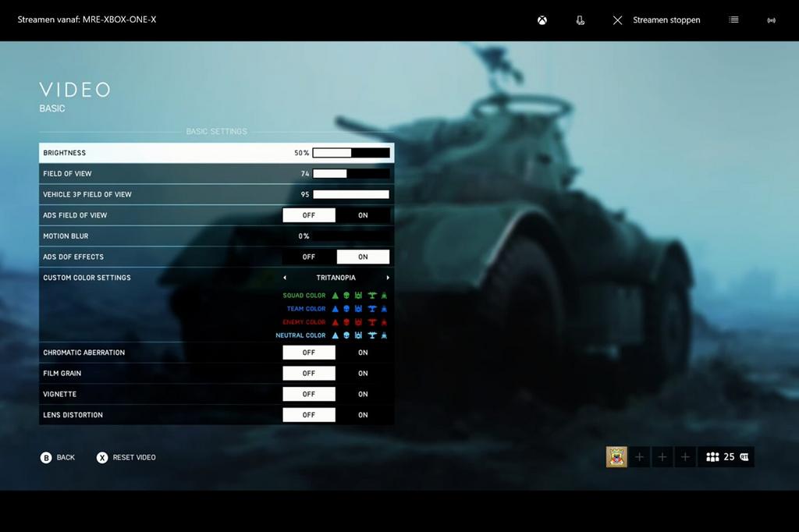The height and width of the screenshot is (532, 799).
Task: Click the second plus squad slot
Action: [x=662, y=457]
